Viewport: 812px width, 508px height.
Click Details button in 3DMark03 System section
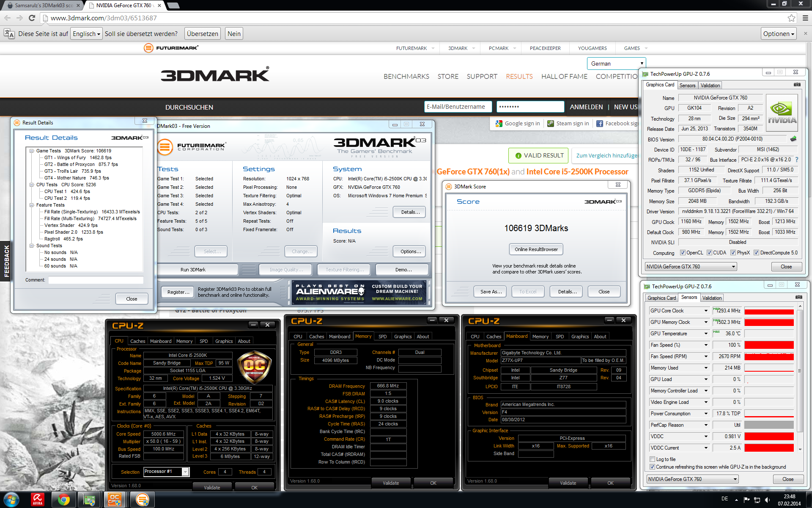coord(409,212)
